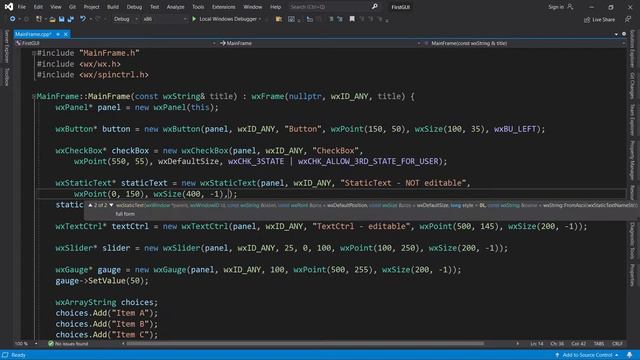Click the search magnifier icon
640x360 pixels.
pyautogui.click(x=375, y=7)
